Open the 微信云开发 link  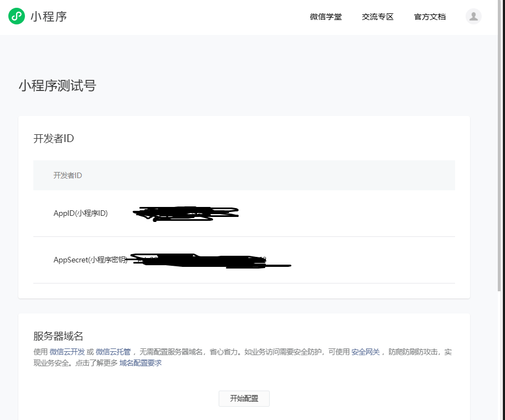[67, 352]
